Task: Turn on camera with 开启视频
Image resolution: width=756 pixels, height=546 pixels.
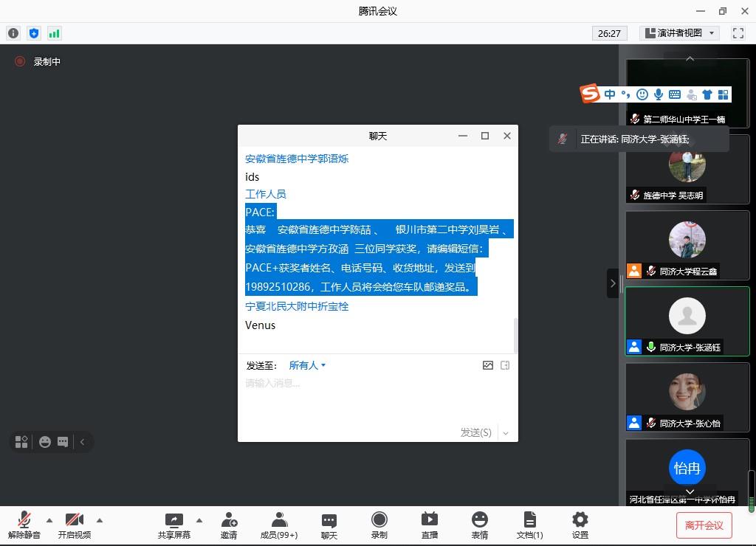Action: pos(75,525)
